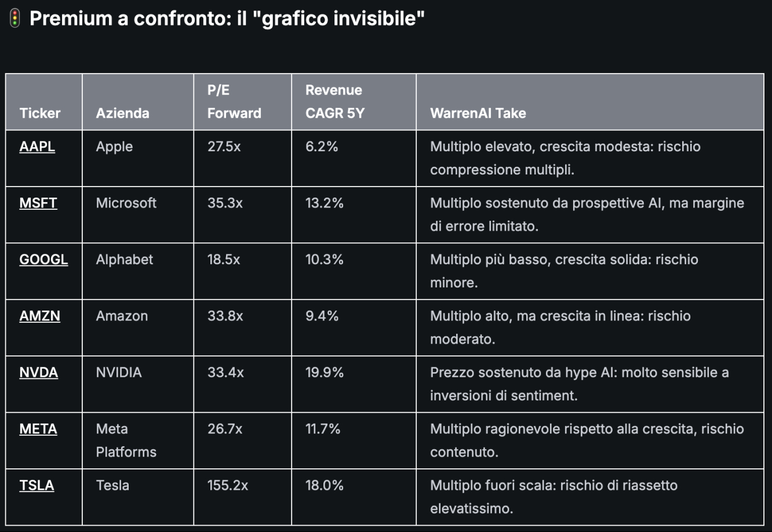Click the traffic light emoji icon
The height and width of the screenshot is (532, 772).
15,19
